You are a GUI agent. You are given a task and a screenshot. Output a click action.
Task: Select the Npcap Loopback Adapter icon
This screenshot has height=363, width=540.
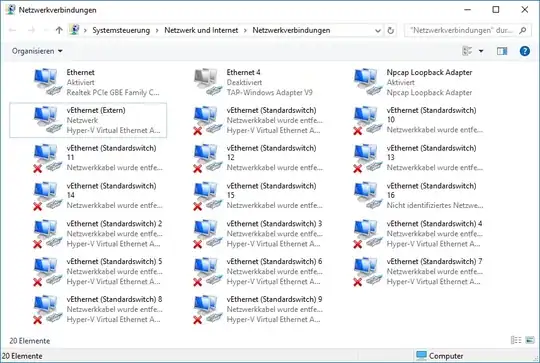coord(368,82)
